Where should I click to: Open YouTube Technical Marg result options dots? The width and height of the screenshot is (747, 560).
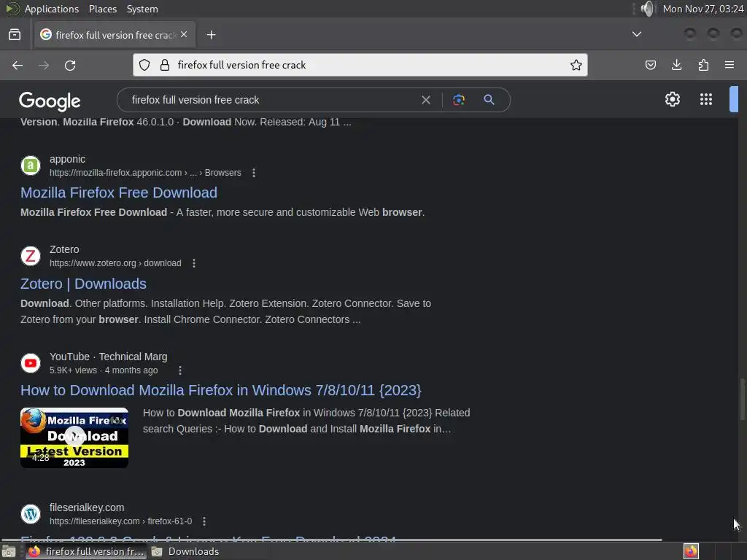click(x=180, y=370)
